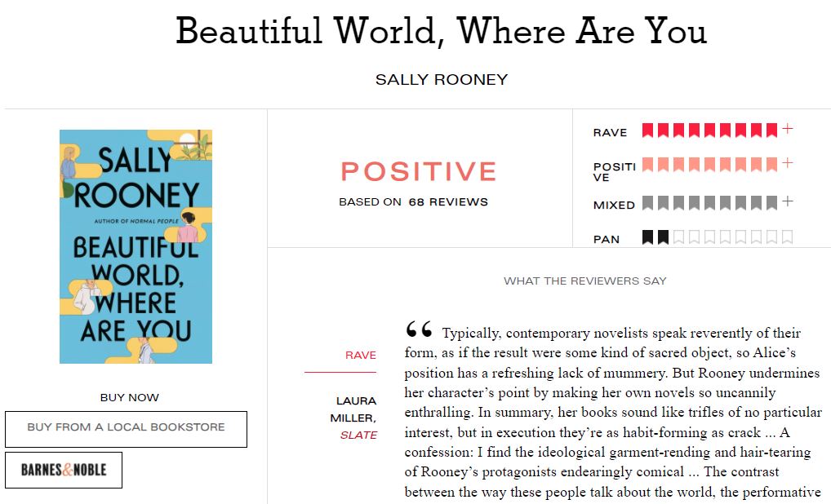Select the Mixed rating category label
Viewport: 831px width, 504px height.
[x=614, y=205]
